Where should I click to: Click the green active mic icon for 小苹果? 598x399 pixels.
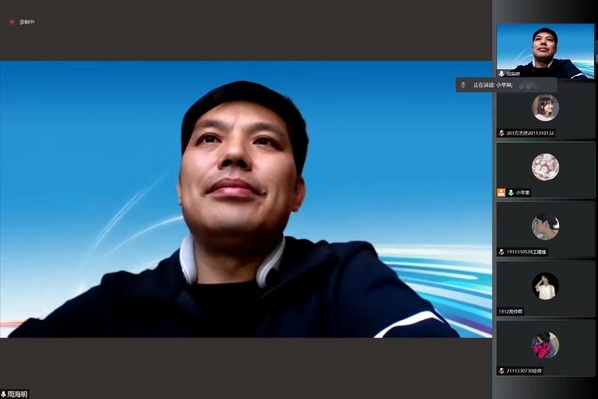511,193
